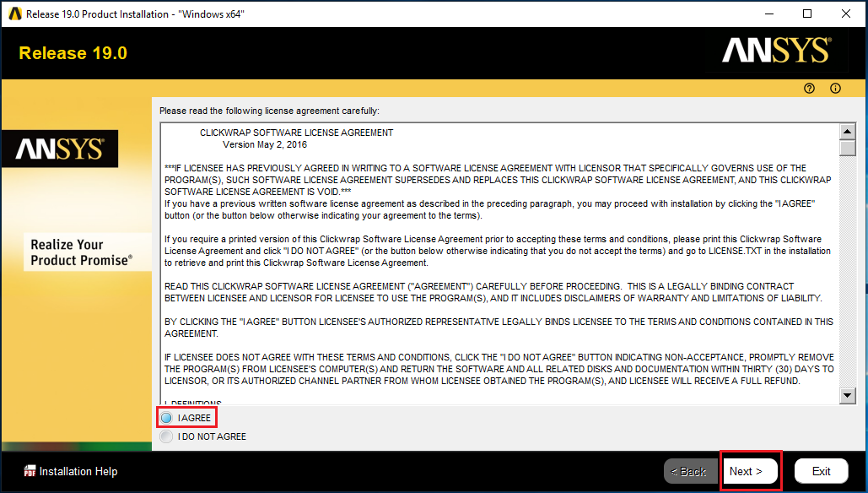Click the scrollbar track below the thumb
This screenshot has height=493, width=868.
(x=848, y=272)
